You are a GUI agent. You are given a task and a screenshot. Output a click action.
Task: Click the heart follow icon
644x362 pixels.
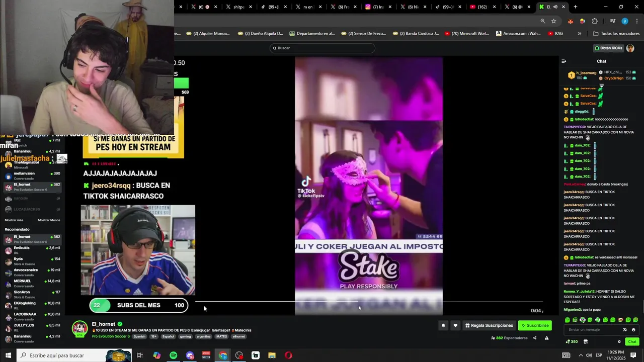[x=455, y=325]
